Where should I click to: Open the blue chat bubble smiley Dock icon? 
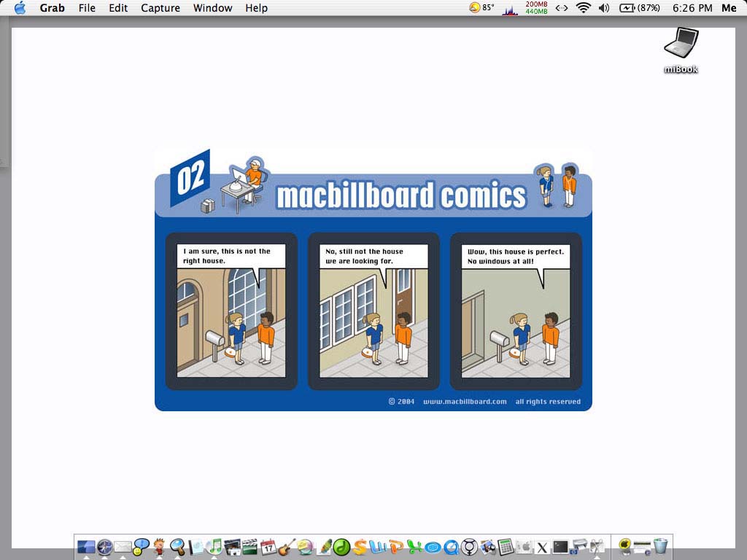141,547
